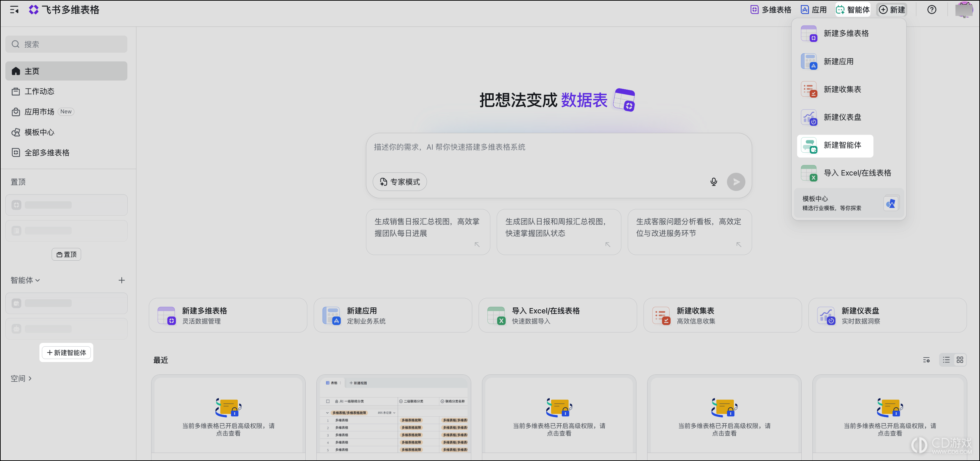This screenshot has width=980, height=461.
Task: Click the 新建收集表 quick action card
Action: click(723, 315)
